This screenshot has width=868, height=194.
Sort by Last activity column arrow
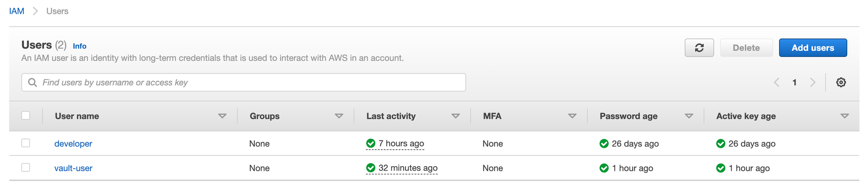[456, 116]
